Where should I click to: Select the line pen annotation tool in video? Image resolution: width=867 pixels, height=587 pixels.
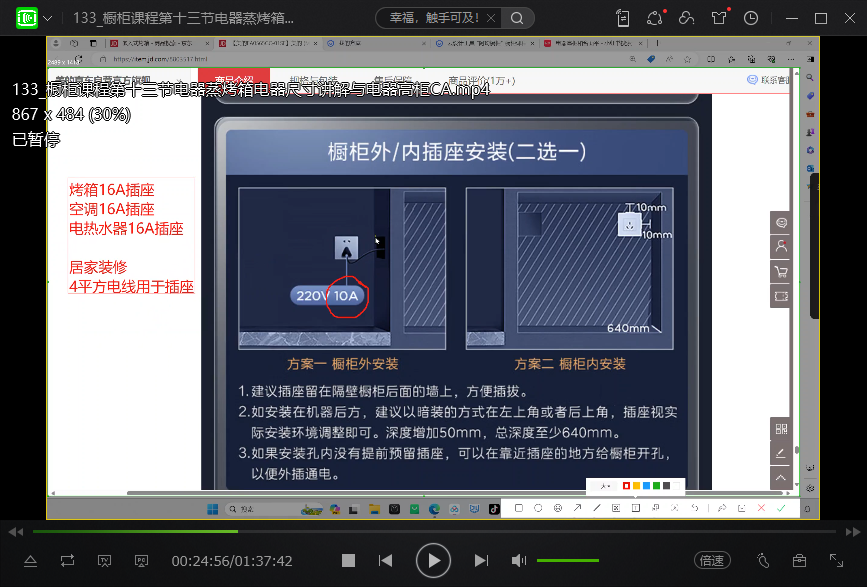(x=597, y=508)
